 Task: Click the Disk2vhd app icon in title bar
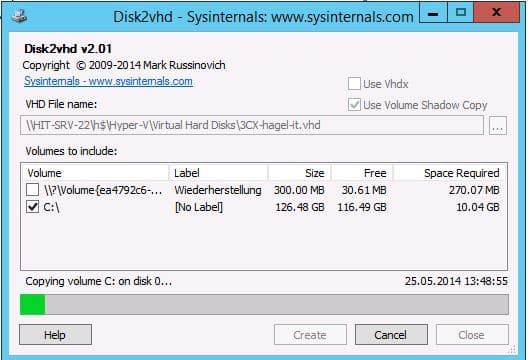pos(19,16)
